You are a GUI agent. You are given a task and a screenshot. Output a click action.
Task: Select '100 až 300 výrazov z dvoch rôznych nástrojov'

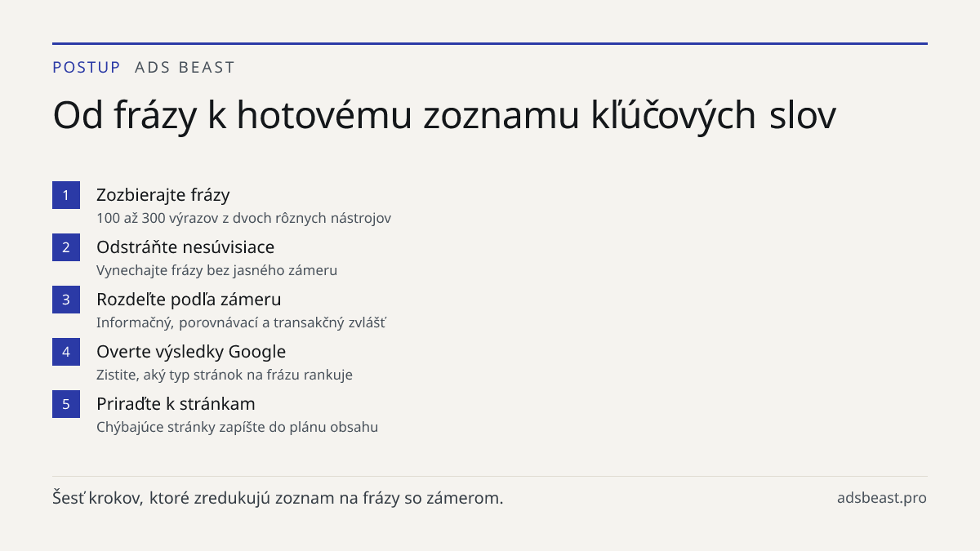pyautogui.click(x=243, y=219)
